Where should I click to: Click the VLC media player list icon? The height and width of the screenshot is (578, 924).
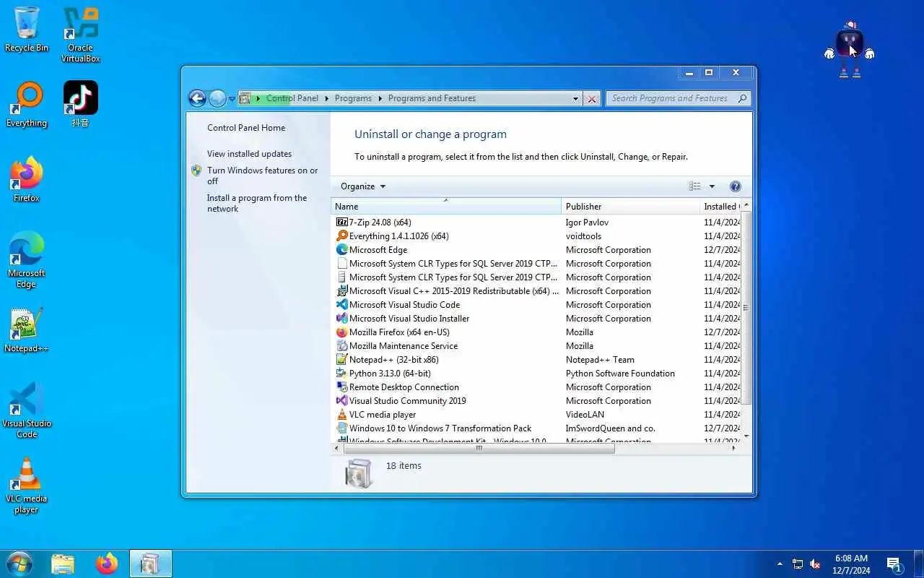[342, 415]
